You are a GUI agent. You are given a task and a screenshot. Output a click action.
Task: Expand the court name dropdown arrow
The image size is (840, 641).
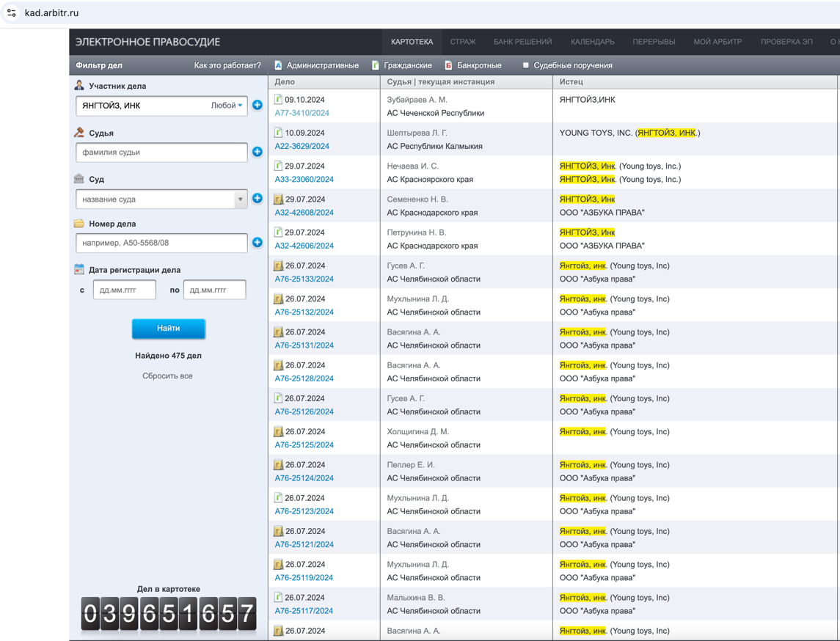point(241,199)
